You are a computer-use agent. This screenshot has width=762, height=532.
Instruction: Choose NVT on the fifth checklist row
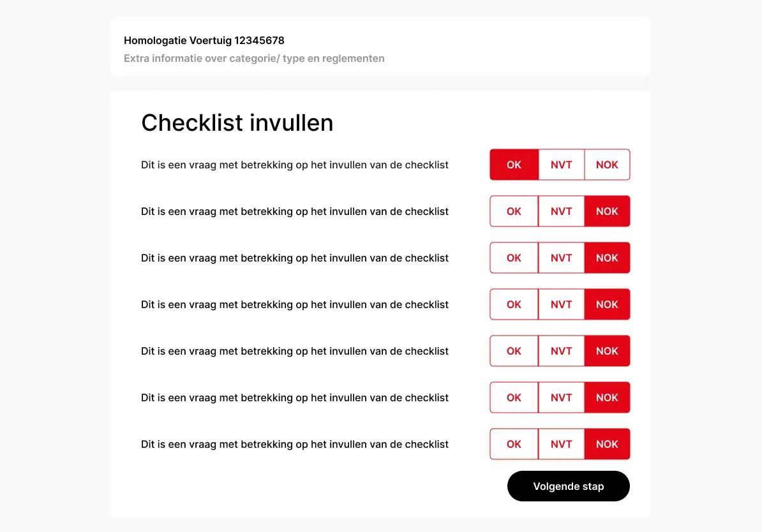pos(561,351)
